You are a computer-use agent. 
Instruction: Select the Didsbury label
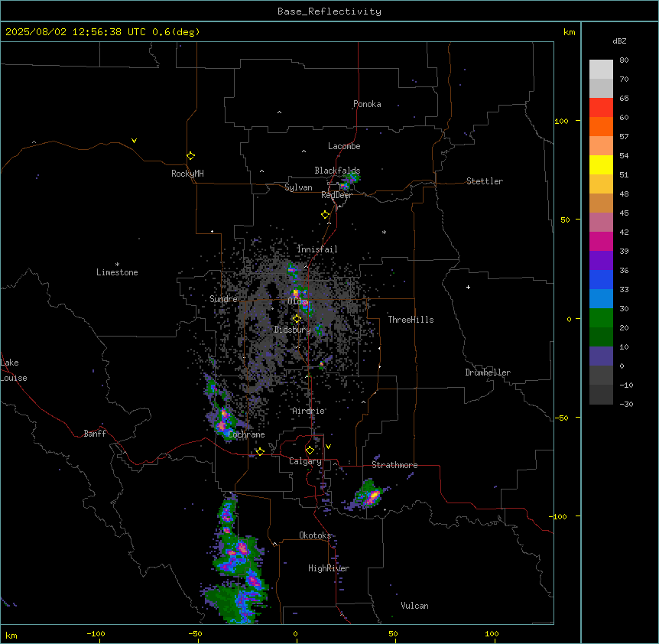tap(293, 330)
